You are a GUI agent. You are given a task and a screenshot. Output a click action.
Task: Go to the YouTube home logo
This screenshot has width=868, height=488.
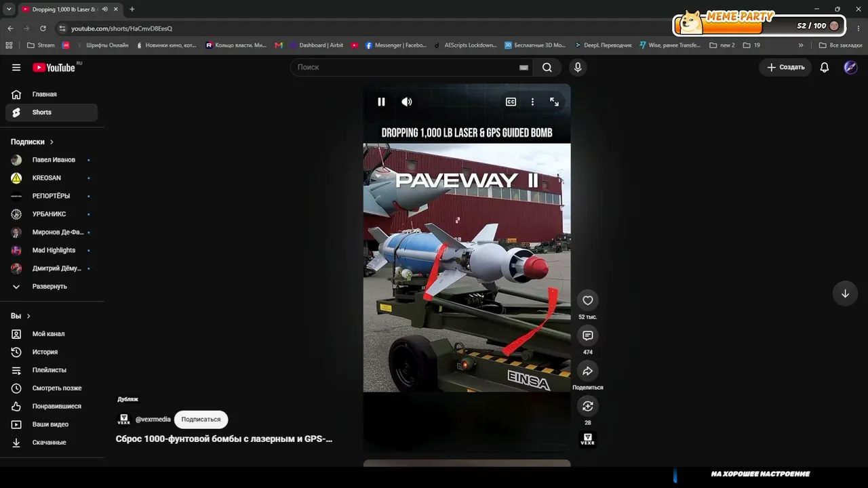pos(54,67)
